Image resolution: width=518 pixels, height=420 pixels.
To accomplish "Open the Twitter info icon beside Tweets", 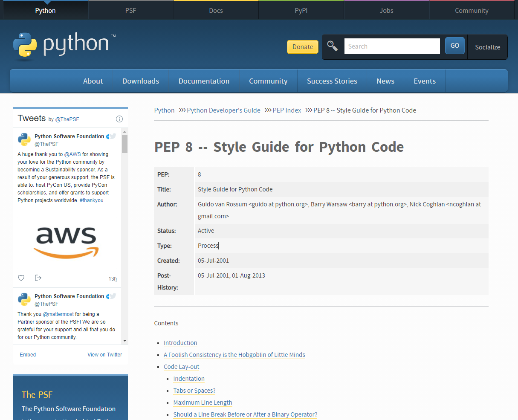I will 119,119.
